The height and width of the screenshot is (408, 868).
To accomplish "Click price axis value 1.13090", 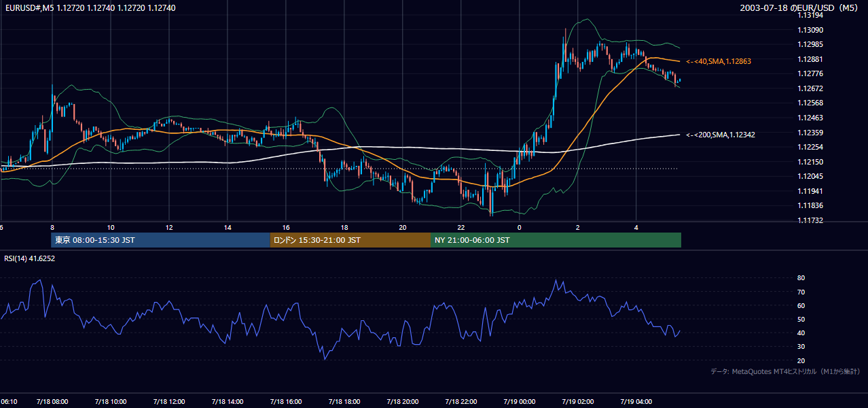I will point(810,30).
